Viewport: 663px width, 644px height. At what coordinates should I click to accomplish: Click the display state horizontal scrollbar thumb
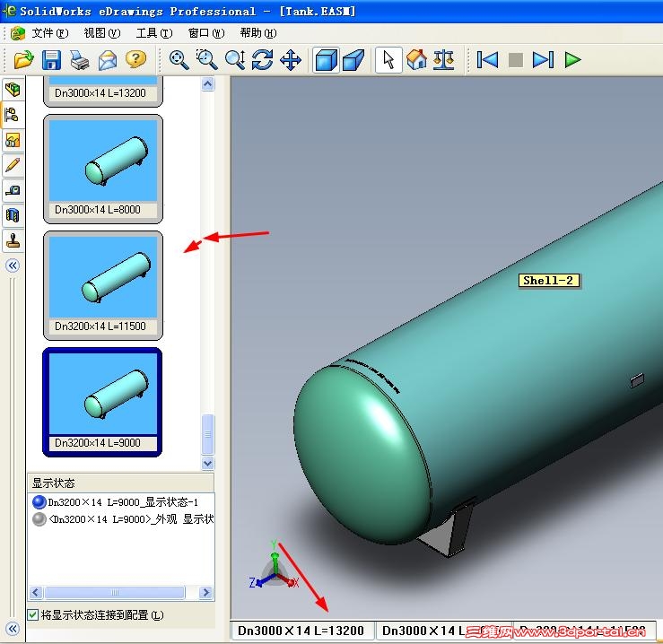pyautogui.click(x=115, y=592)
